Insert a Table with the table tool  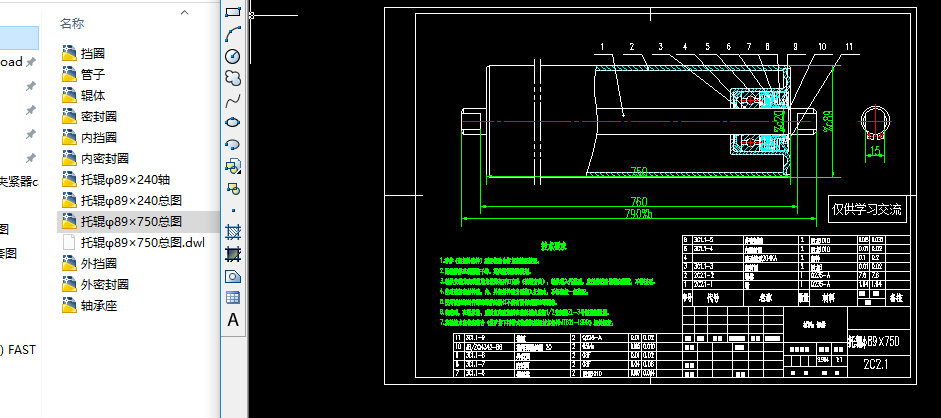click(x=233, y=297)
